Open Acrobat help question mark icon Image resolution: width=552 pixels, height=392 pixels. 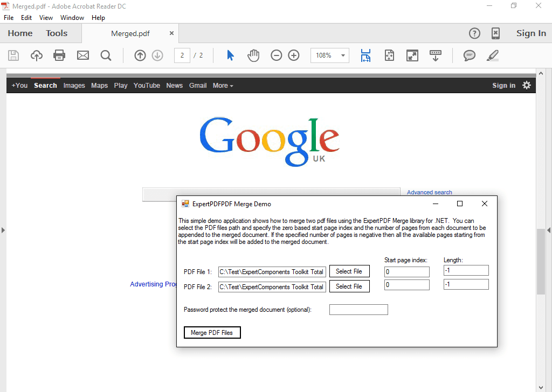click(x=474, y=33)
